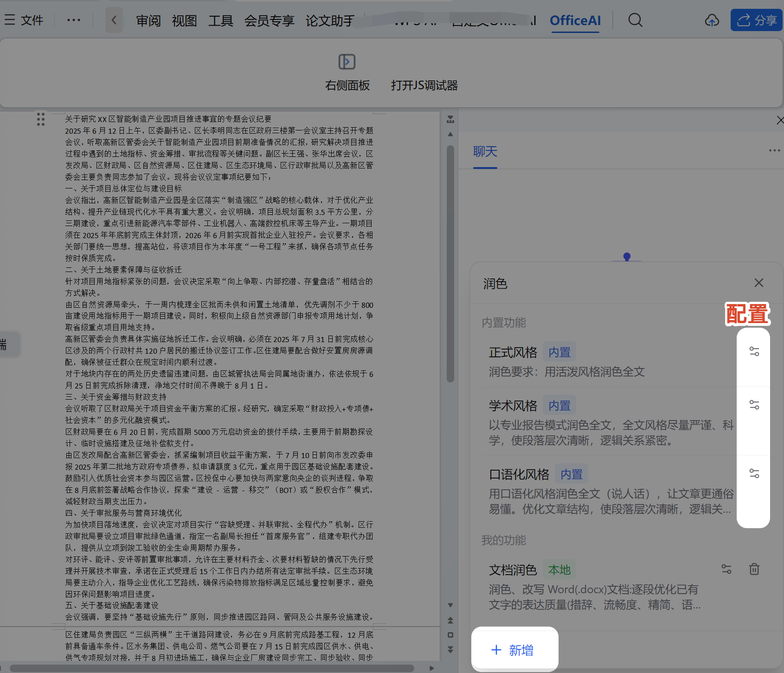This screenshot has width=784, height=673.
Task: Click heading 四、关于审批服务与营商环境优化
Action: pos(123,513)
